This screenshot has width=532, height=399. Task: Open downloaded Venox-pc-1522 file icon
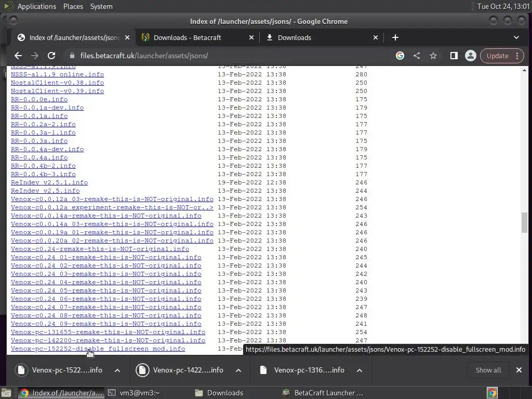tap(21, 370)
